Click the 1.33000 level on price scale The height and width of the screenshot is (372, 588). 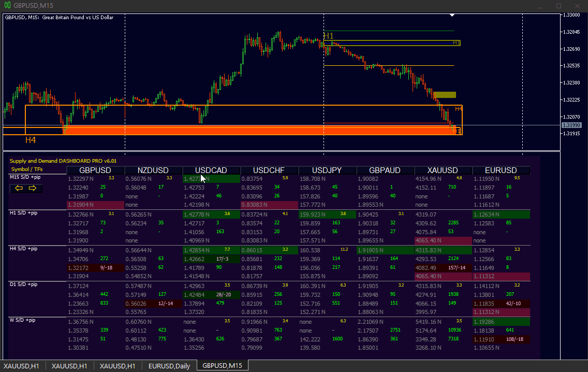(x=571, y=15)
